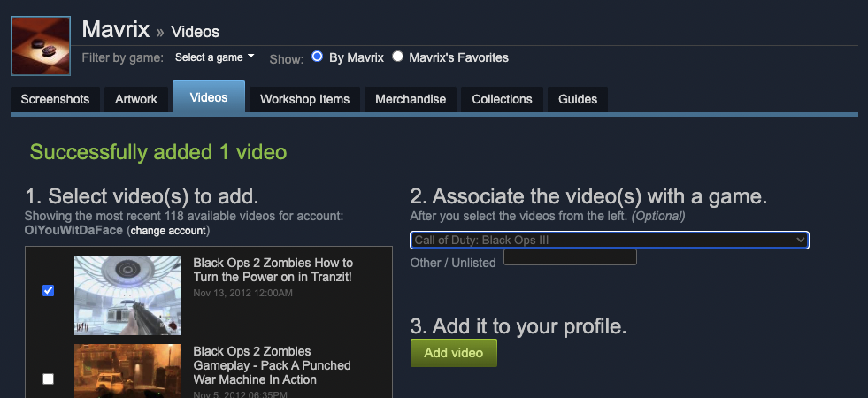
Task: Open the Guides tab
Action: pyautogui.click(x=578, y=100)
